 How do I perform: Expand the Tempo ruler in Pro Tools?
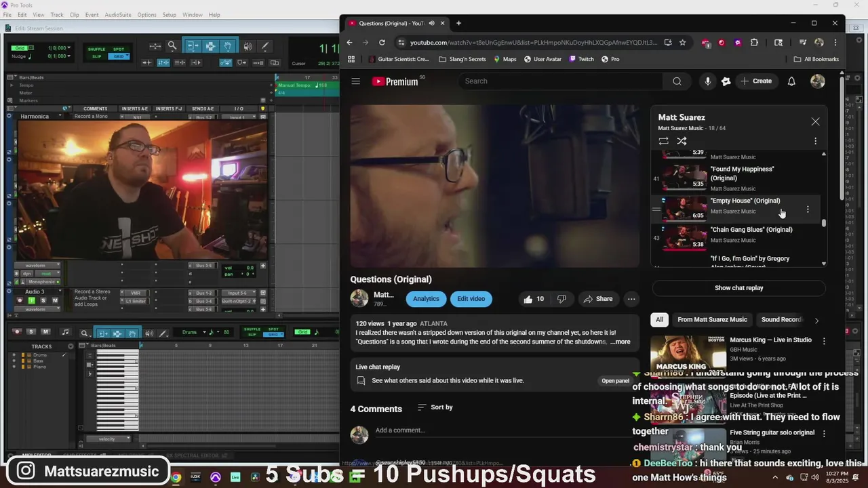point(12,85)
